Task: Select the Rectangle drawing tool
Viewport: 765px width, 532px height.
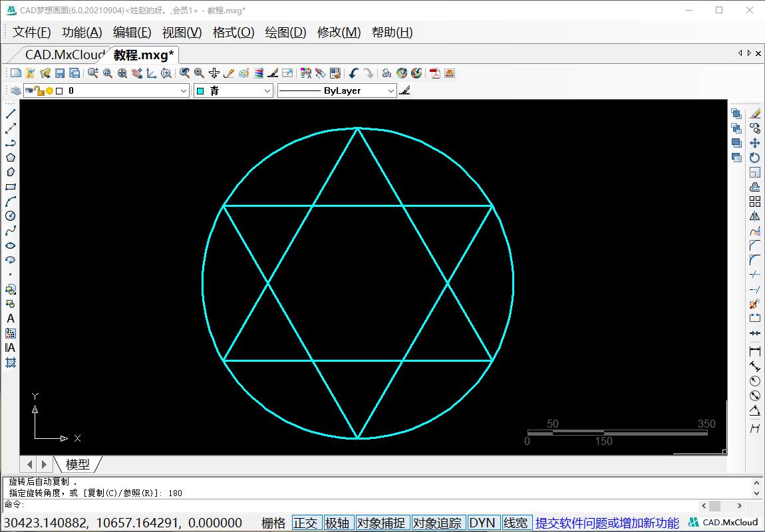Action: click(9, 186)
